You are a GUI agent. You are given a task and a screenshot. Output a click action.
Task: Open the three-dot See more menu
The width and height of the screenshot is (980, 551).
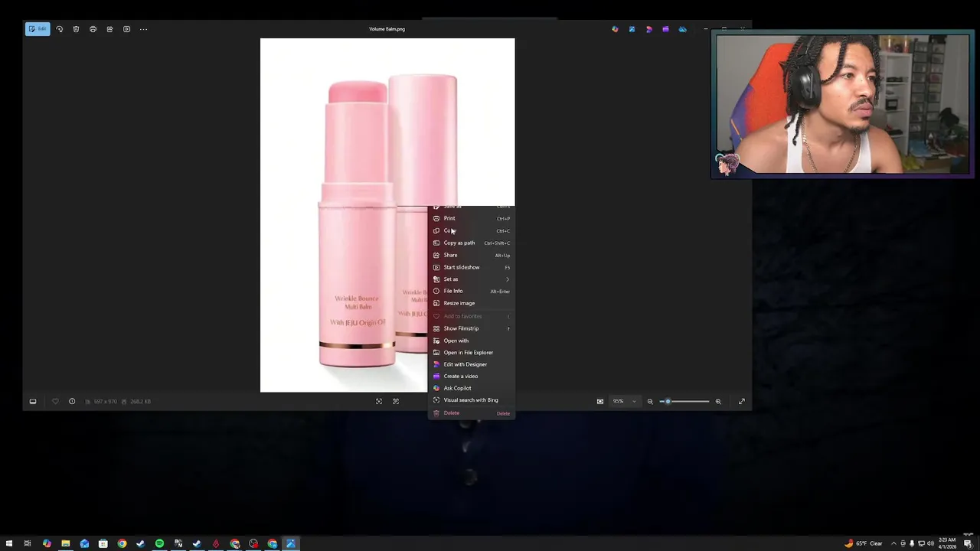point(143,29)
